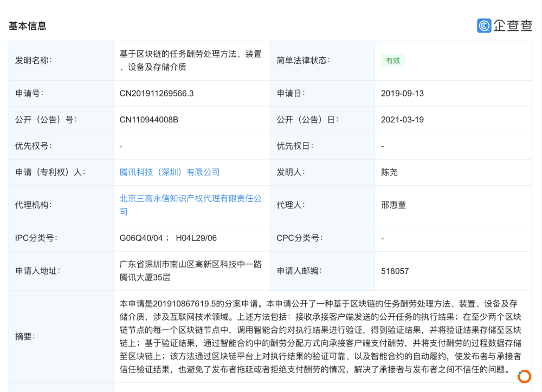Click the 发明名称 label cell
The width and height of the screenshot is (542, 392).
[x=61, y=61]
